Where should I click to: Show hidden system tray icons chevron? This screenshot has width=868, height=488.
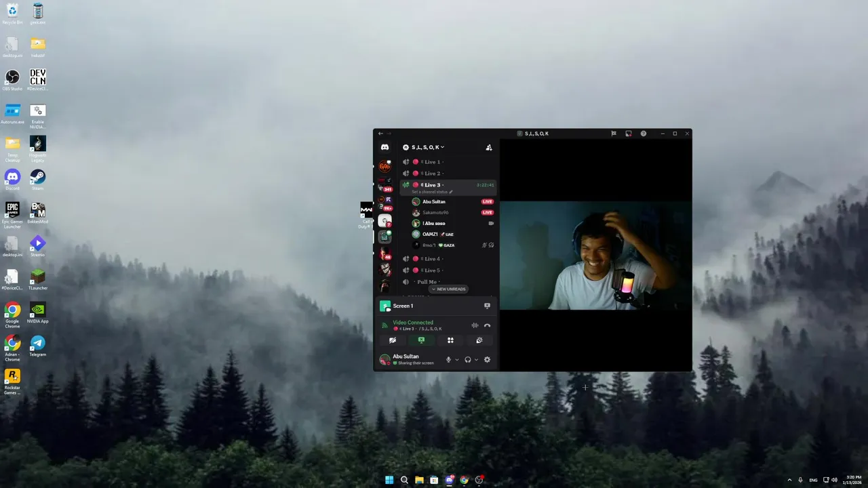(789, 480)
